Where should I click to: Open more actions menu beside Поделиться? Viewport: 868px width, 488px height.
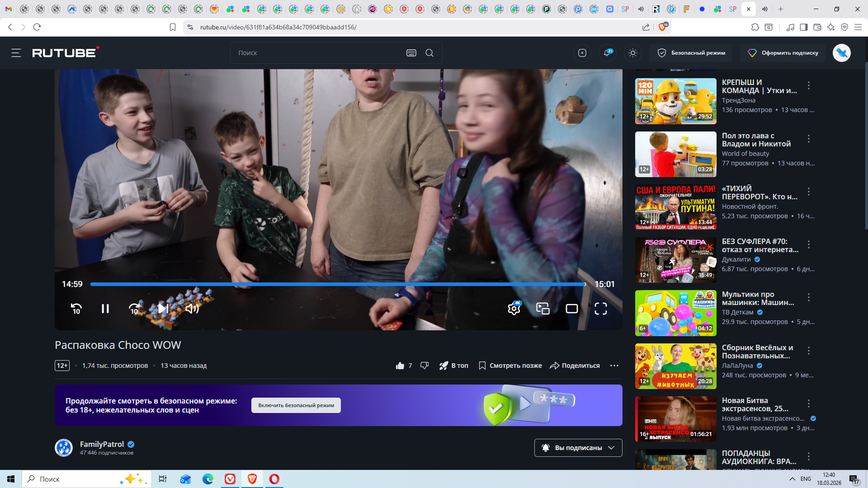click(614, 366)
